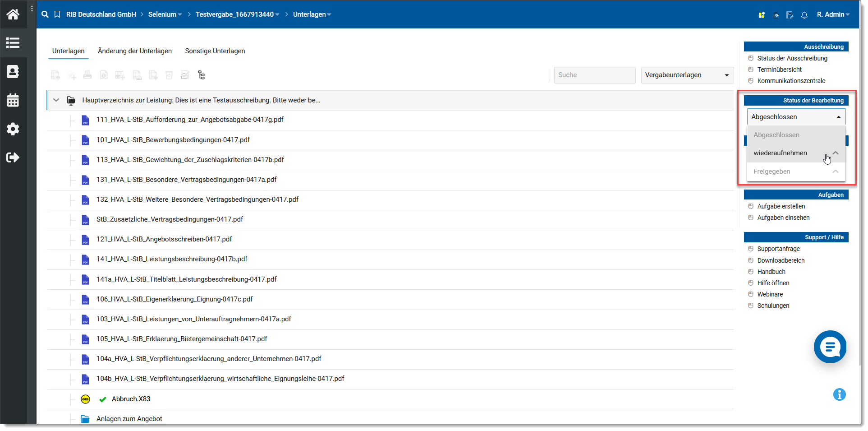Click the Aufgabe erstellen link

tap(781, 206)
